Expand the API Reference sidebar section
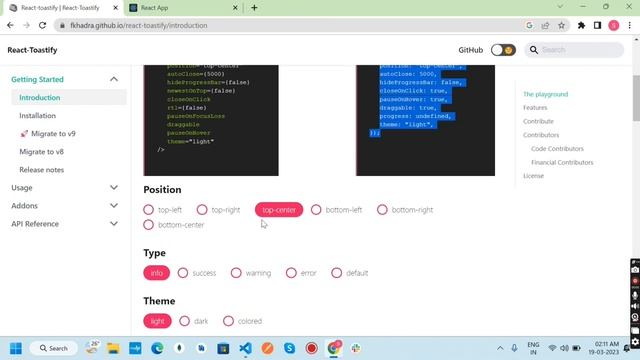Image resolution: width=640 pixels, height=360 pixels. pyautogui.click(x=114, y=224)
